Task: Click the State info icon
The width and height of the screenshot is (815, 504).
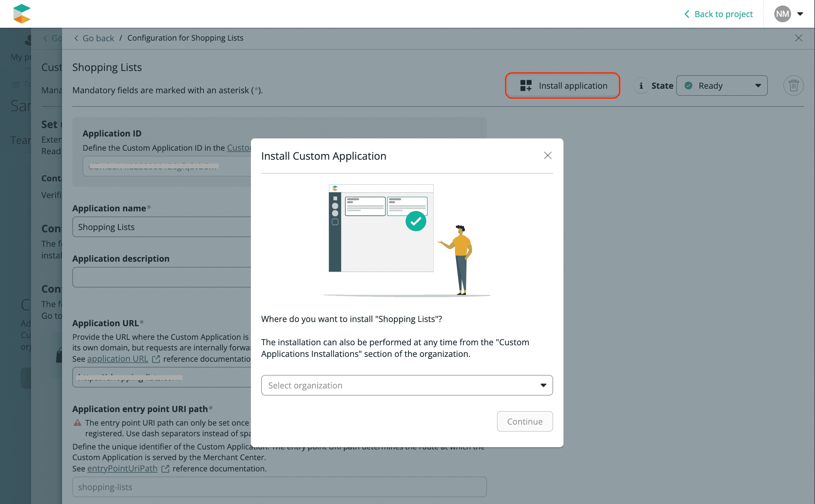Action: click(x=641, y=86)
